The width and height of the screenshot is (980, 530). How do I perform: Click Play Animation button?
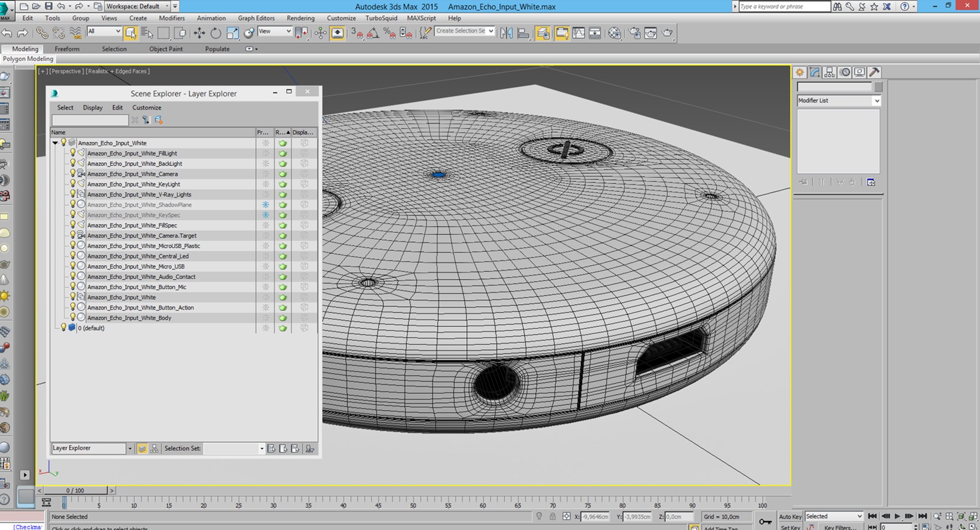tap(897, 516)
